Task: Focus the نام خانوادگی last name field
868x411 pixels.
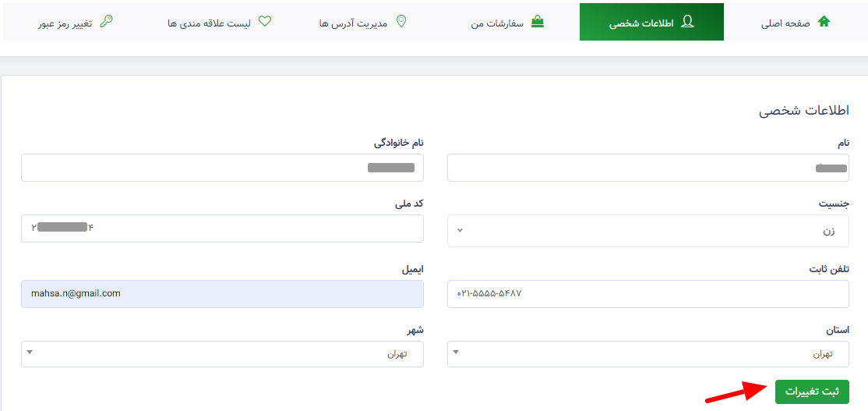Action: (223, 167)
